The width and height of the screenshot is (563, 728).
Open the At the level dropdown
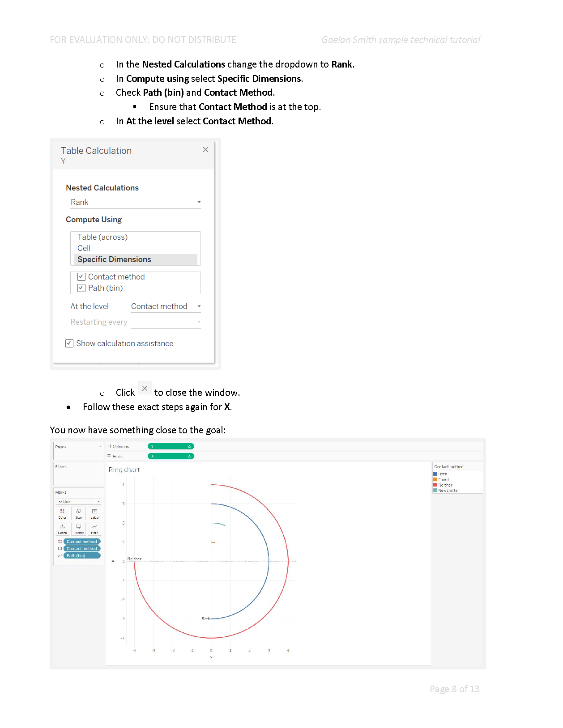coord(166,306)
